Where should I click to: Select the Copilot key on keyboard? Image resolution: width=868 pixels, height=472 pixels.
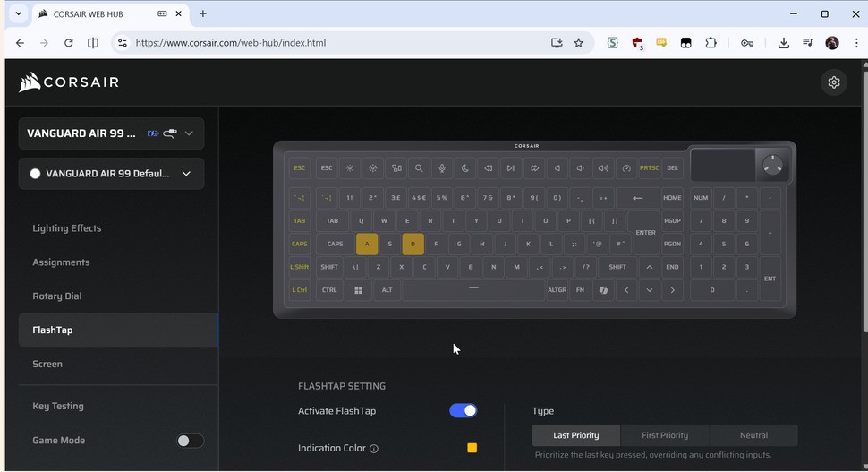pos(603,289)
